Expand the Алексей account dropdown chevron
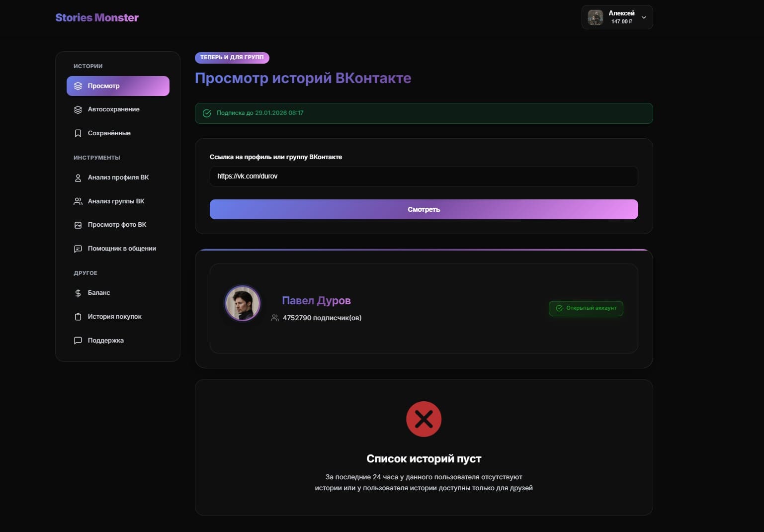Image resolution: width=764 pixels, height=532 pixels. coord(644,17)
